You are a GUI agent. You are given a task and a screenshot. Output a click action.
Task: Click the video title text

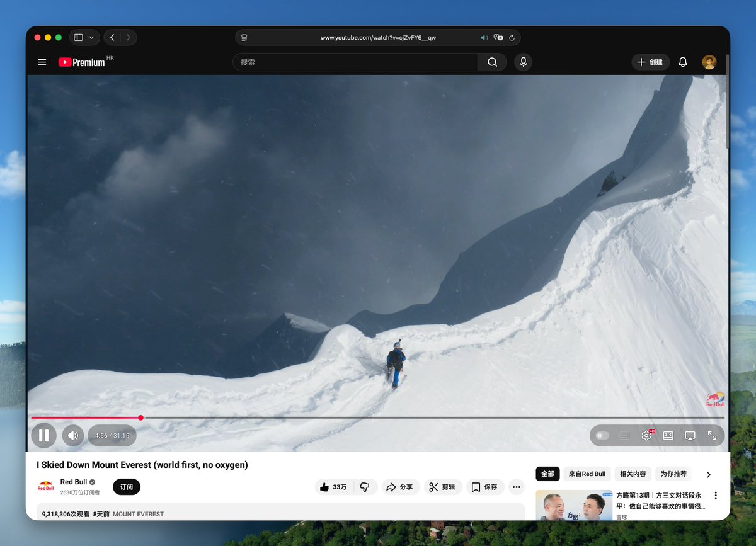(x=142, y=465)
